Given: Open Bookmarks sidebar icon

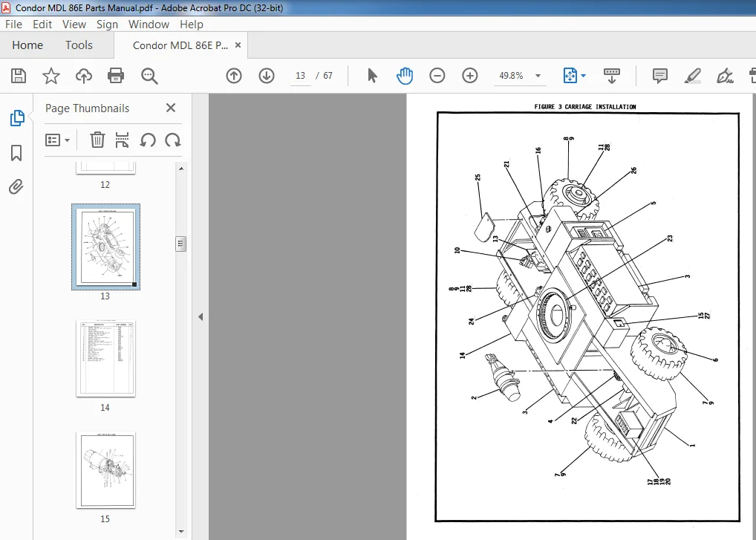Looking at the screenshot, I should pos(16,153).
